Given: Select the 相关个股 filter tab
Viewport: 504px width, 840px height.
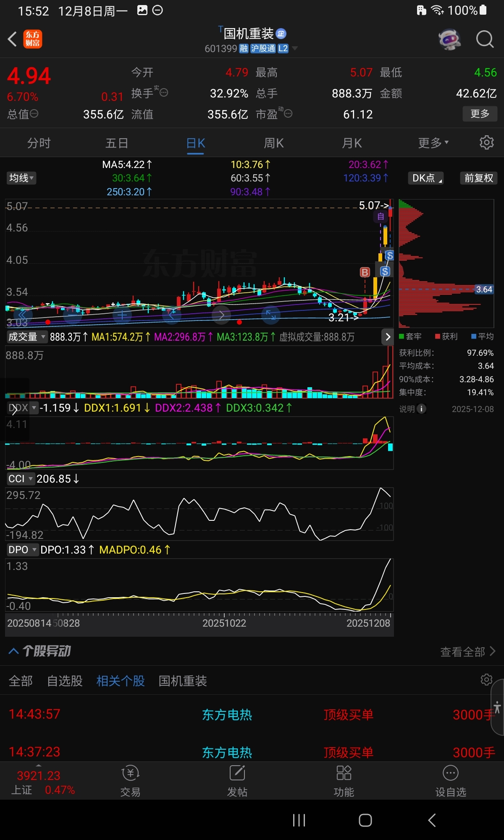Looking at the screenshot, I should 121,681.
